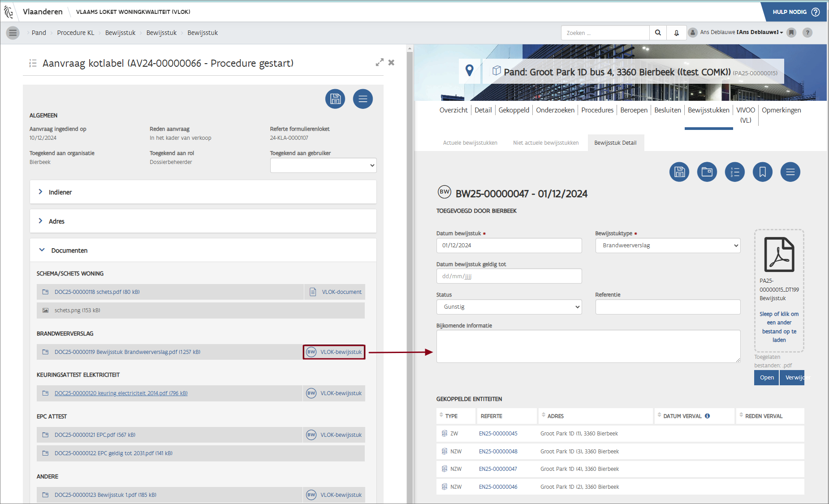The width and height of the screenshot is (829, 504).
Task: Open the keuring electriciteit 2014.pdf link
Action: (121, 393)
